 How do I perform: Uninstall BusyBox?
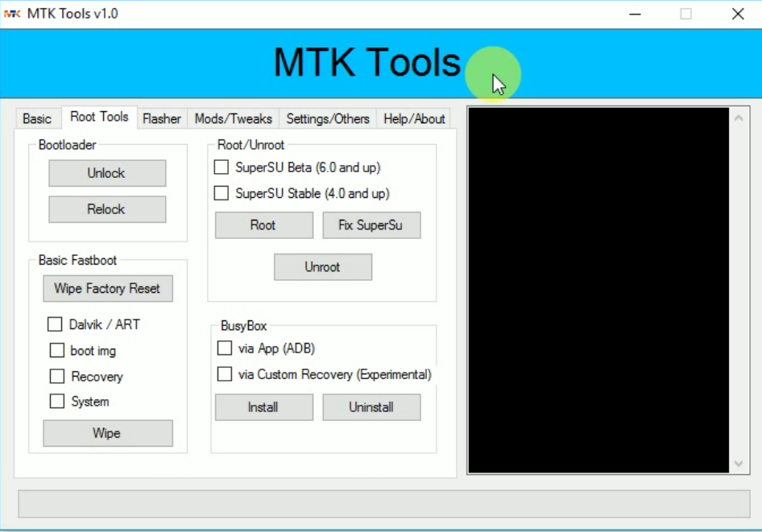point(371,407)
